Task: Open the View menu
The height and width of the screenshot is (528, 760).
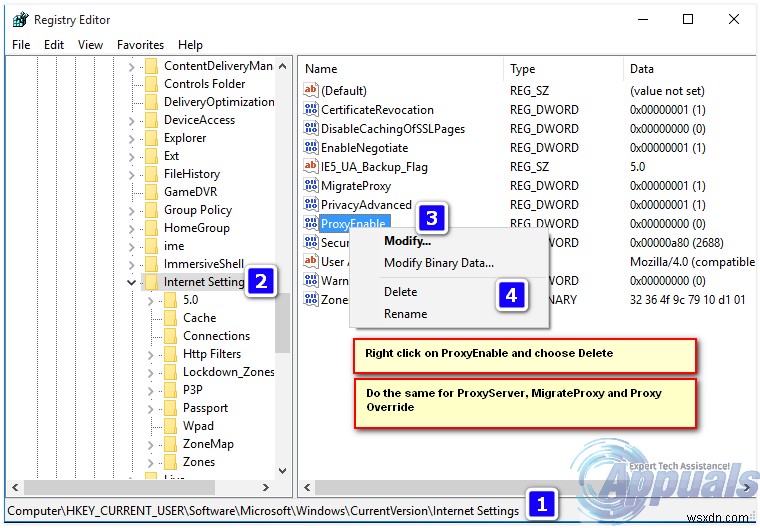Action: 91,45
